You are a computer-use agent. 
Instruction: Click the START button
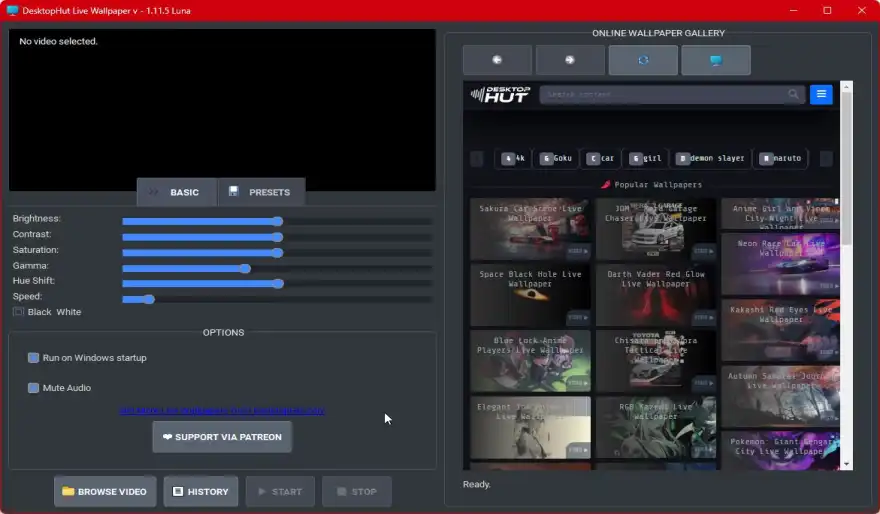[x=280, y=492]
